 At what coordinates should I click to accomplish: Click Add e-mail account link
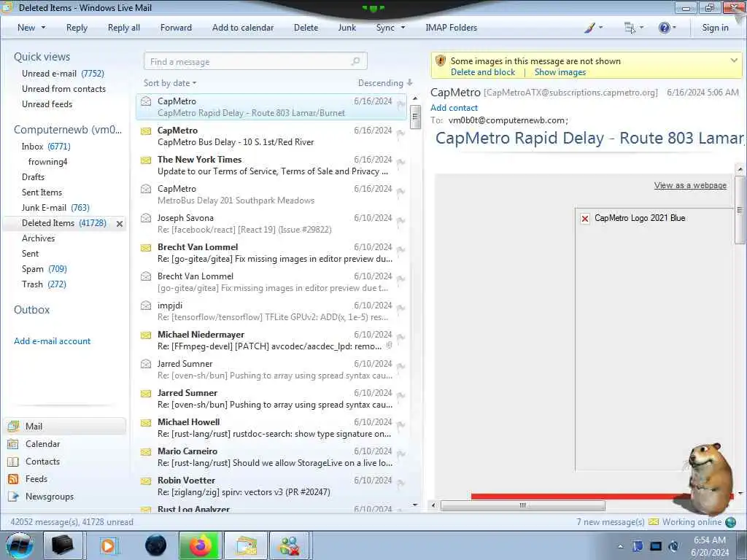coord(52,341)
